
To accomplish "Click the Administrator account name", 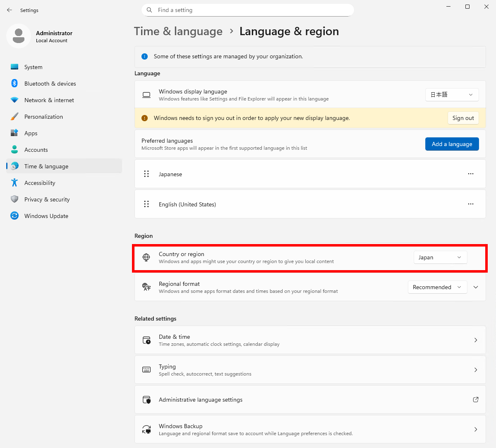I will tap(54, 33).
